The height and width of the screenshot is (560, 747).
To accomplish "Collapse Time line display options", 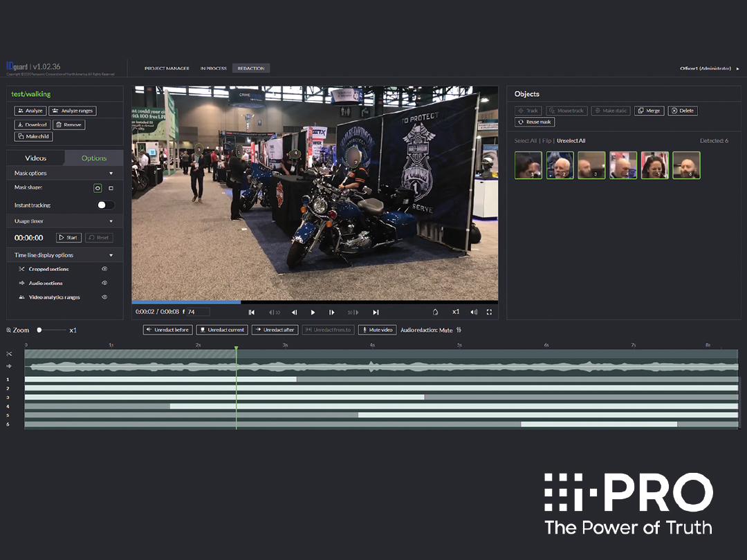I will (111, 255).
